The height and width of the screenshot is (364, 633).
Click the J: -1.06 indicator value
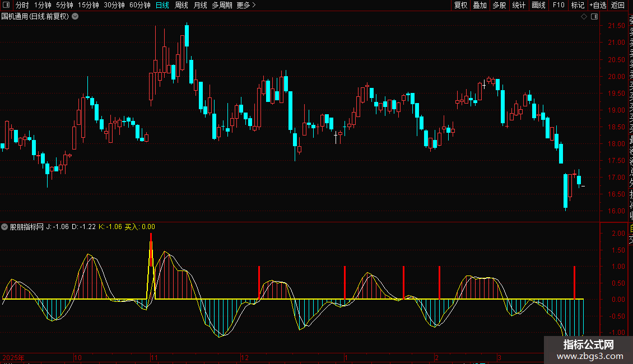(x=57, y=227)
